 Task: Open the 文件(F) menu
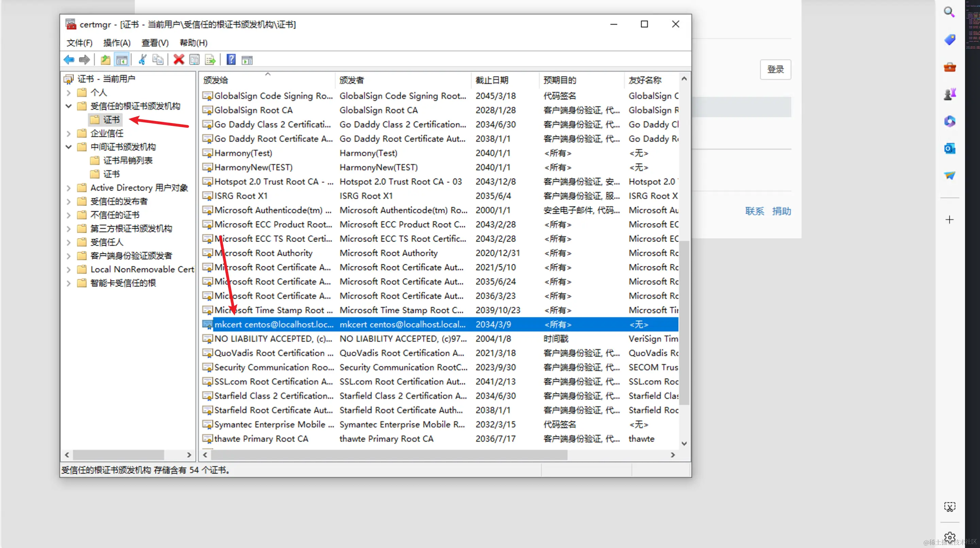pos(79,42)
